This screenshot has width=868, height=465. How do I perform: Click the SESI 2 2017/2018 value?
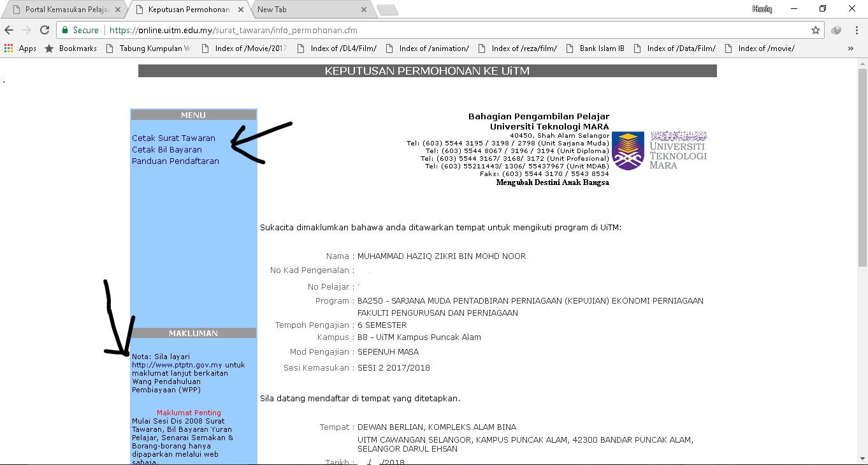point(394,368)
